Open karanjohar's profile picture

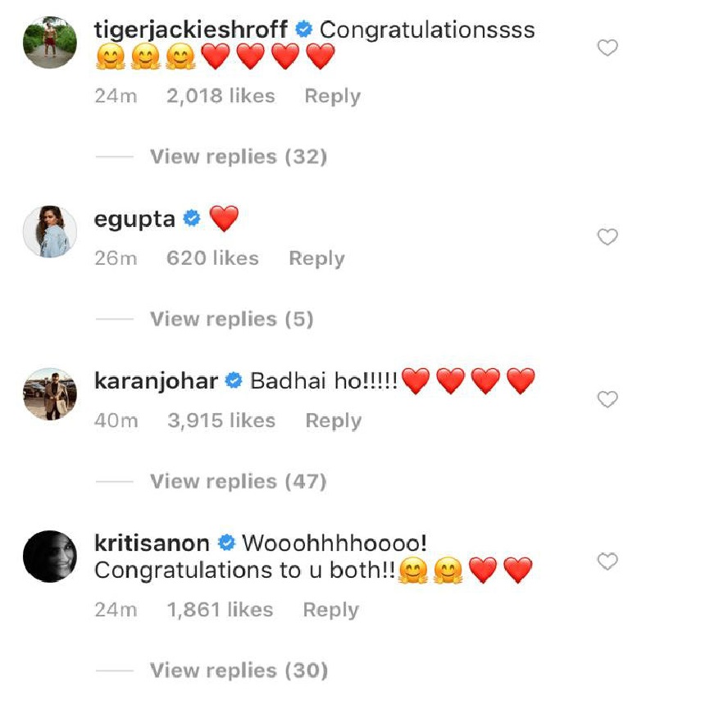[50, 393]
